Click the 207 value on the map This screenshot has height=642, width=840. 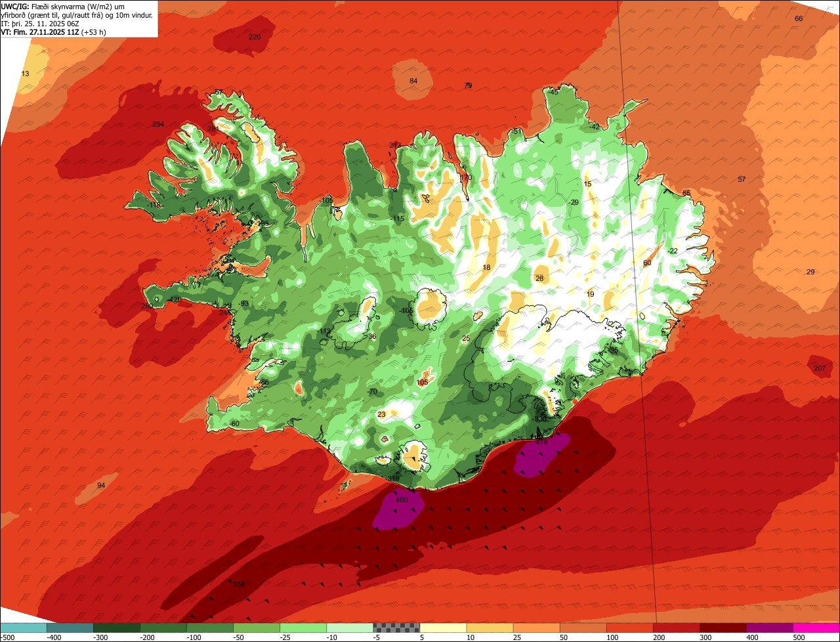820,368
